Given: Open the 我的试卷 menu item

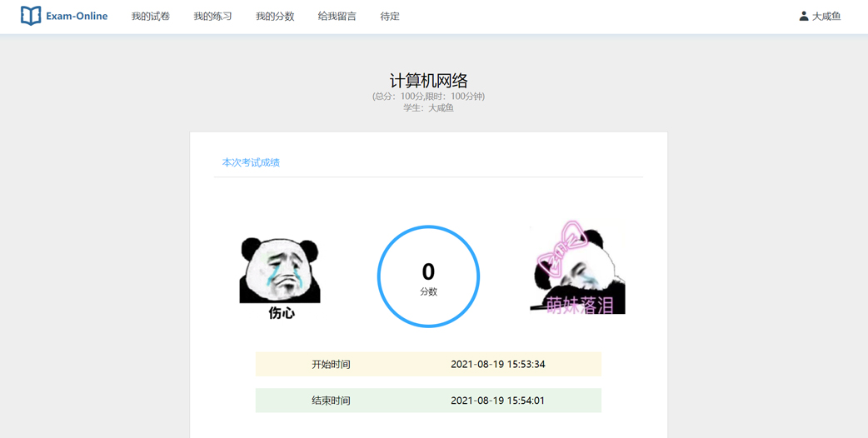Looking at the screenshot, I should tap(151, 16).
